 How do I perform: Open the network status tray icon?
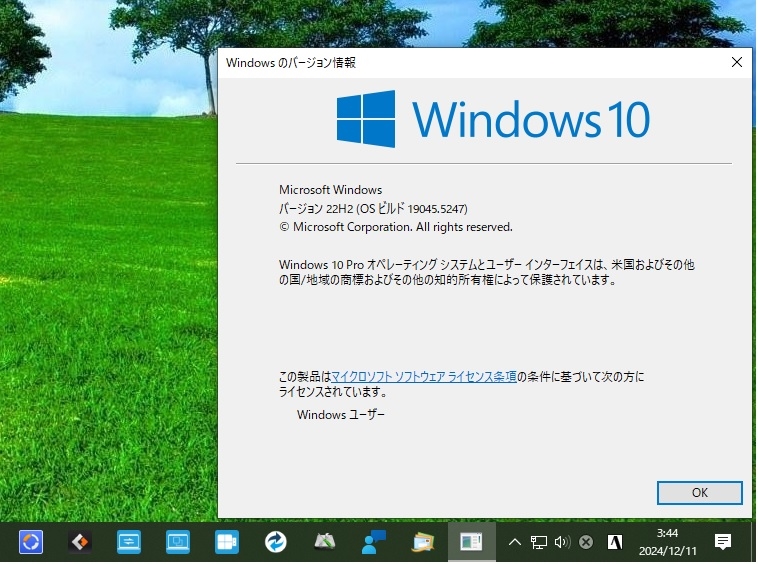click(x=538, y=542)
